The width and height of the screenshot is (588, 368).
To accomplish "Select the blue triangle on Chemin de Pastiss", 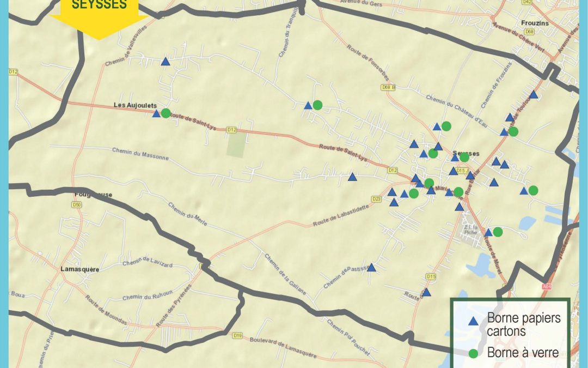I will [371, 268].
